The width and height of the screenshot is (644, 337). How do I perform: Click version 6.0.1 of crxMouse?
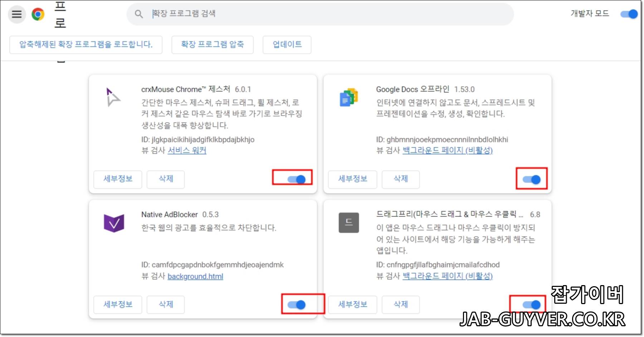coord(243,89)
